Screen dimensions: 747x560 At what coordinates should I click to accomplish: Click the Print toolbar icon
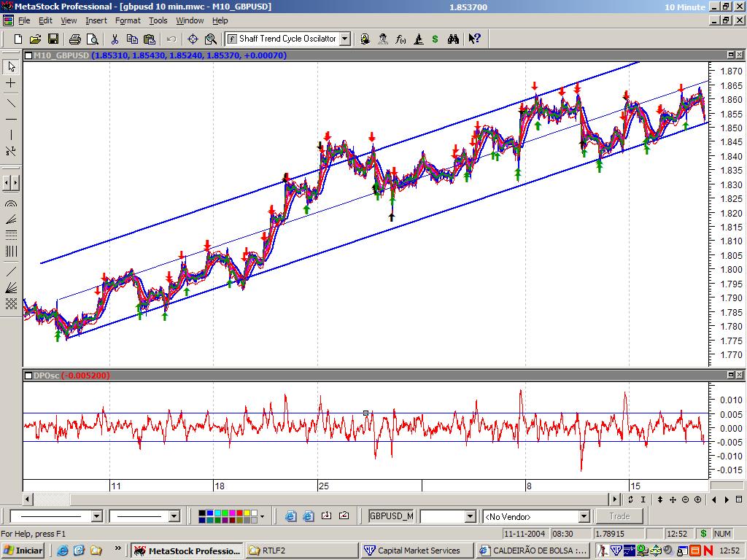75,39
